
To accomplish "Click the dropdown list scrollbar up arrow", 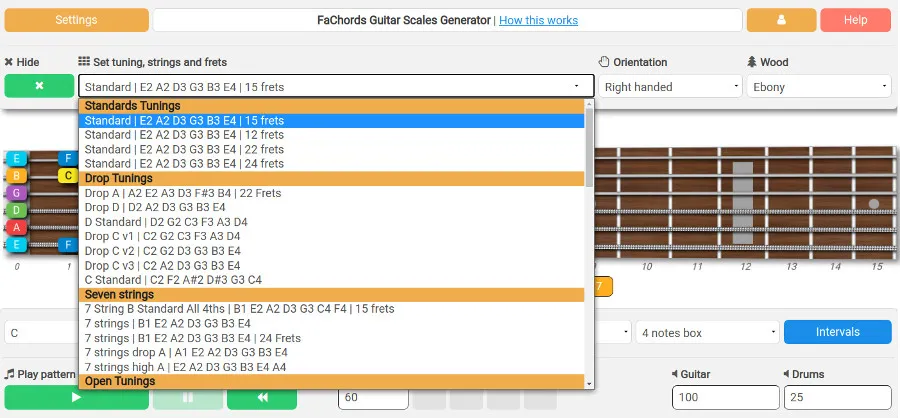I will click(589, 104).
